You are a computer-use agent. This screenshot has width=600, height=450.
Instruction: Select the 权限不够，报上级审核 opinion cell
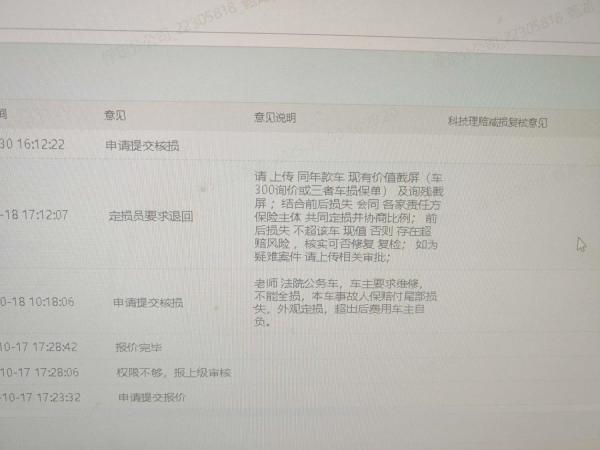(x=173, y=372)
